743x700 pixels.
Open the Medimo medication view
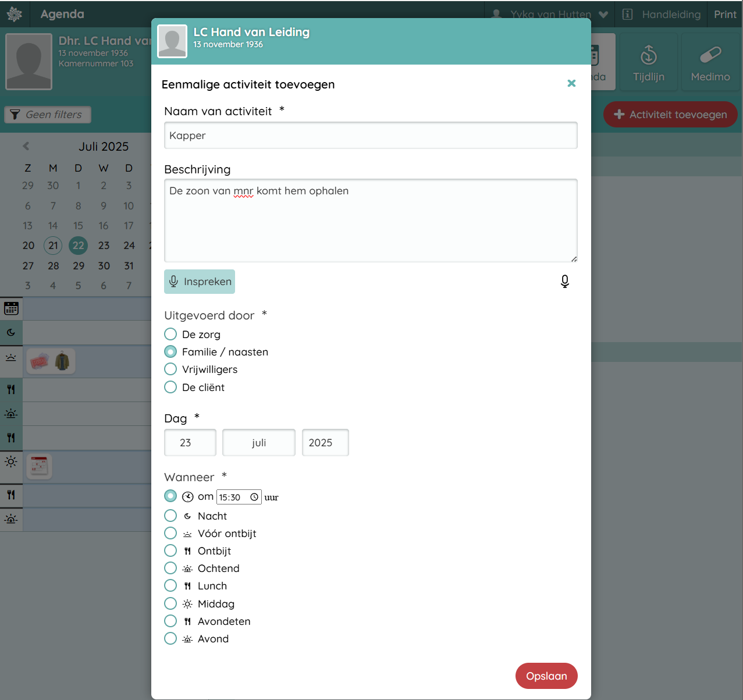(710, 63)
